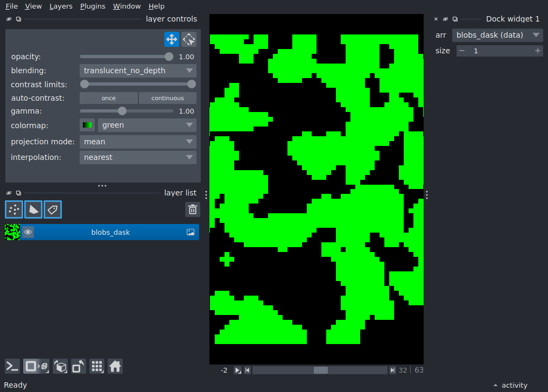
Task: Activate the transform layer mode button
Action: [x=189, y=39]
